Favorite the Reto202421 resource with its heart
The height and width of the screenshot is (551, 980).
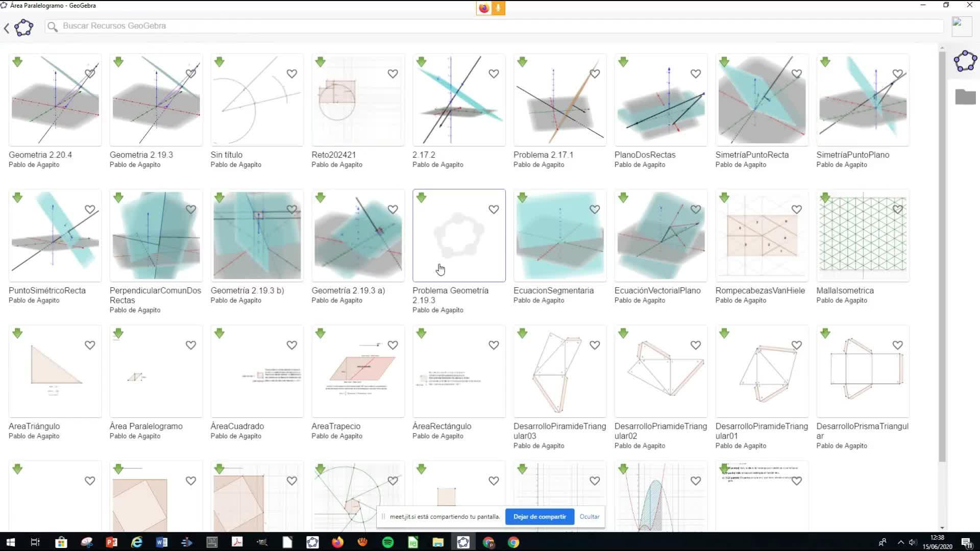pos(393,74)
